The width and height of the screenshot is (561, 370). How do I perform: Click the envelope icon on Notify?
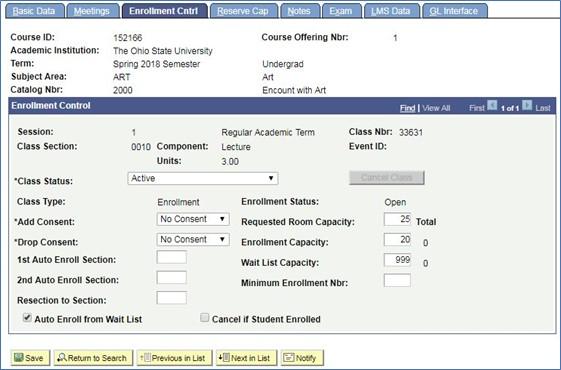[289, 357]
